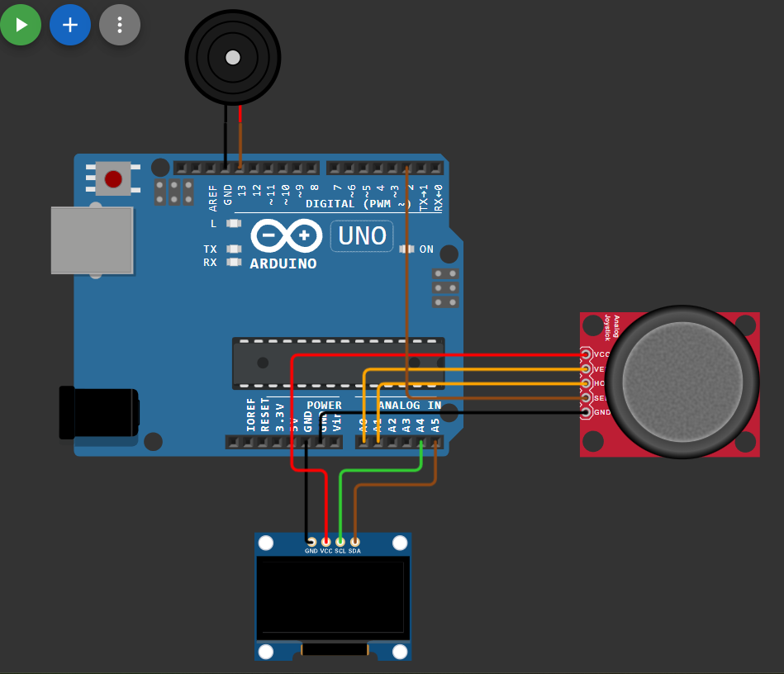The height and width of the screenshot is (674, 784).
Task: Select the piezo buzzer component
Action: (232, 56)
